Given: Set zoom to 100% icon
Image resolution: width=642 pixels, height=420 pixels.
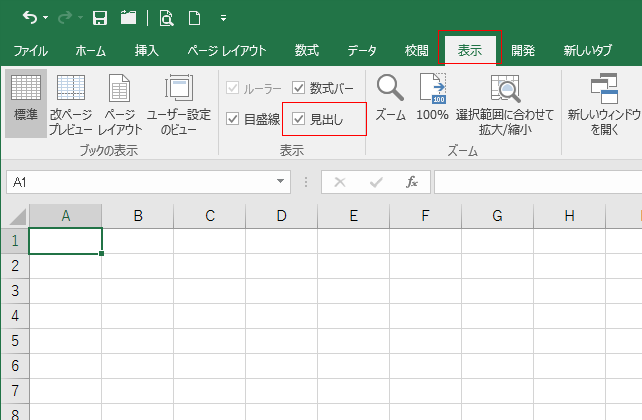Looking at the screenshot, I should pyautogui.click(x=432, y=101).
